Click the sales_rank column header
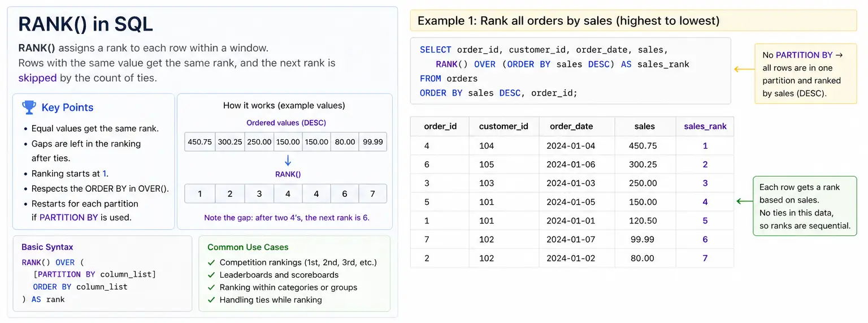868x323 pixels. (x=705, y=126)
